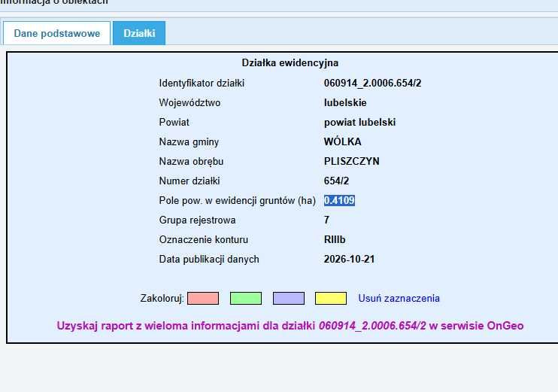Pick the red Zakoloruj color swatch
Screen dimensions: 558x392
point(203,299)
